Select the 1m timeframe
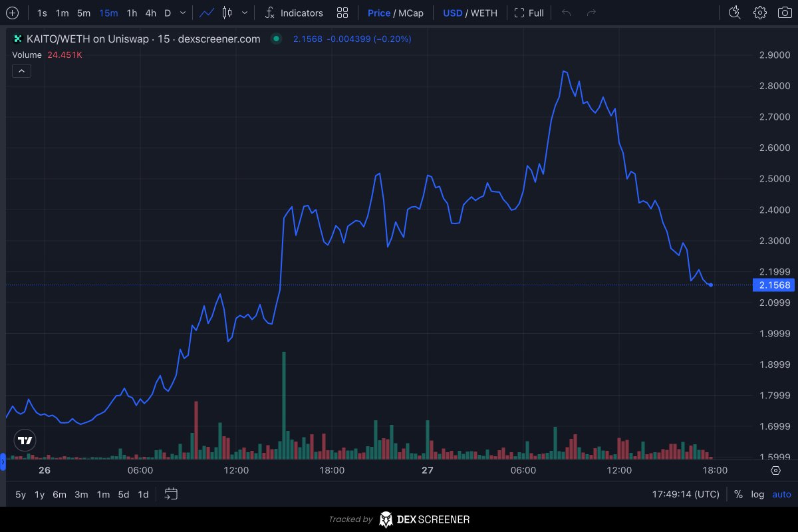798x532 pixels. [62, 13]
